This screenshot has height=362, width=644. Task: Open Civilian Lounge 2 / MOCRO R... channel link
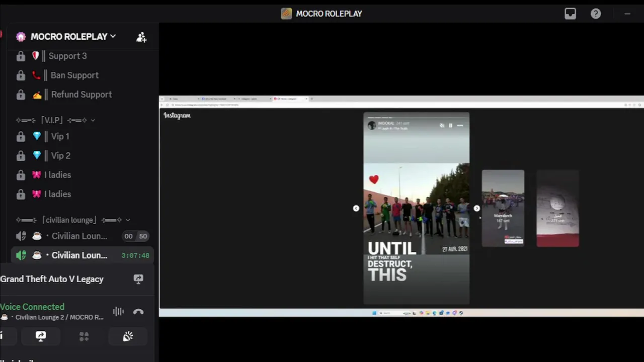[52, 317]
